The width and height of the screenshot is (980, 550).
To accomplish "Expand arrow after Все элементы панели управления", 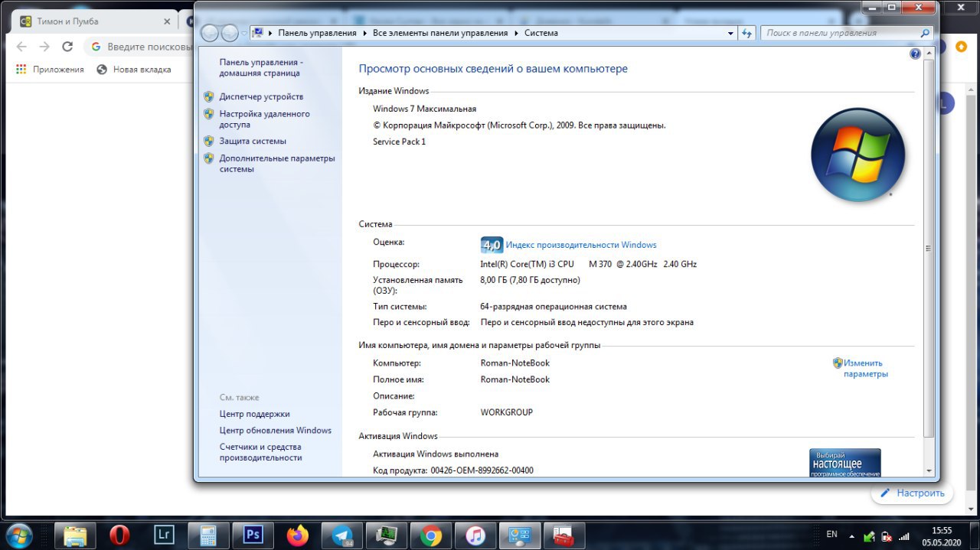I will click(515, 33).
